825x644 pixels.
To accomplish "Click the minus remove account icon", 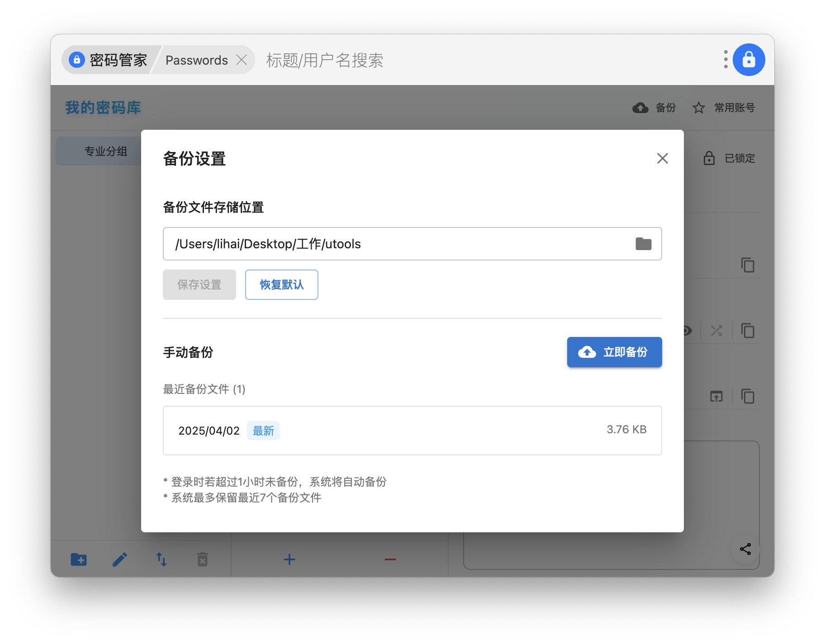I will click(390, 559).
